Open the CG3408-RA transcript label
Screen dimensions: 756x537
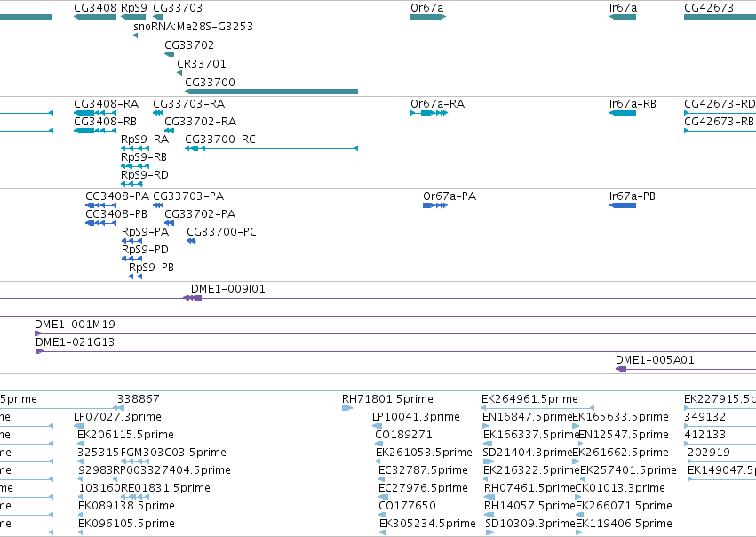point(106,104)
